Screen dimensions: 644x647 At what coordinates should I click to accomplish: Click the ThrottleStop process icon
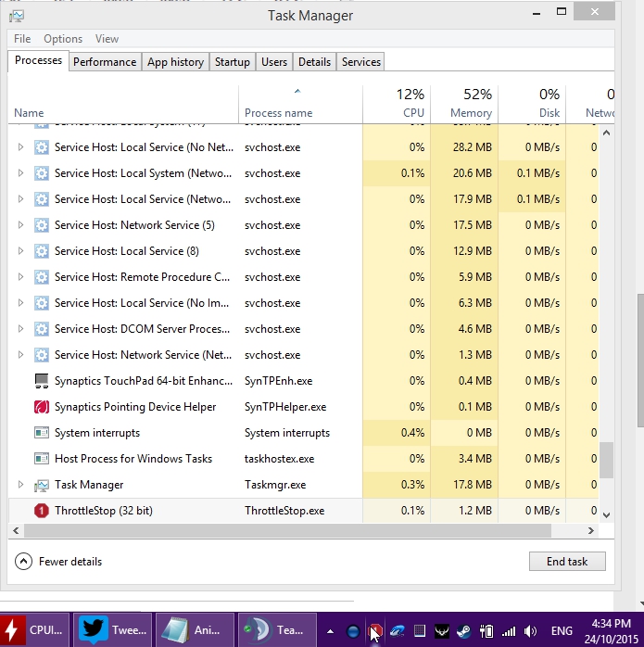coord(42,511)
